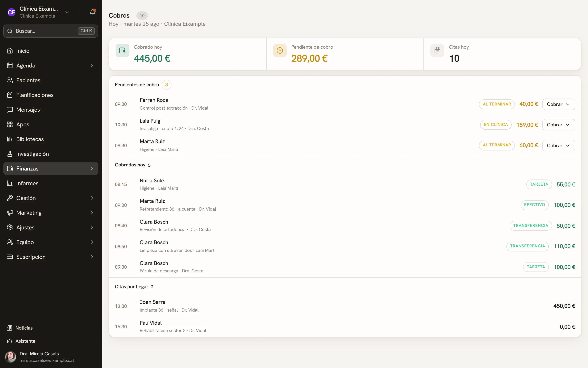The height and width of the screenshot is (368, 588).
Task: Click Clara Bosch Férula de descarga entry
Action: (345, 267)
